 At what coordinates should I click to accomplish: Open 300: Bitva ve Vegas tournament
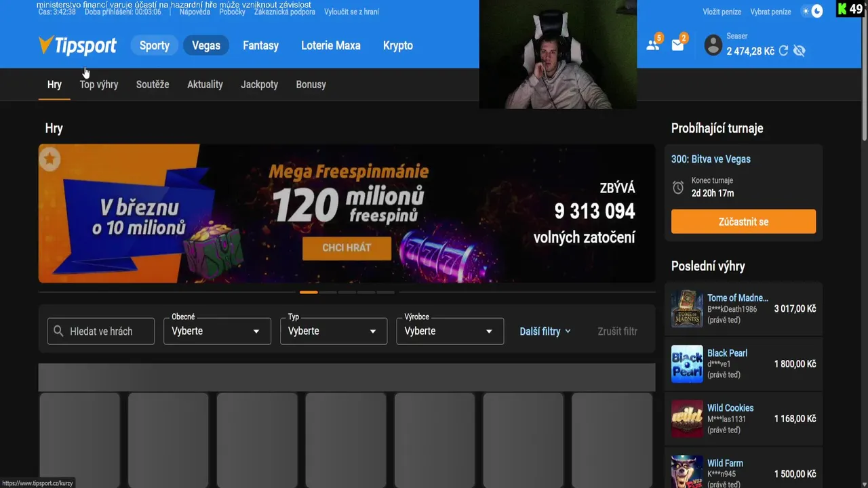click(711, 159)
